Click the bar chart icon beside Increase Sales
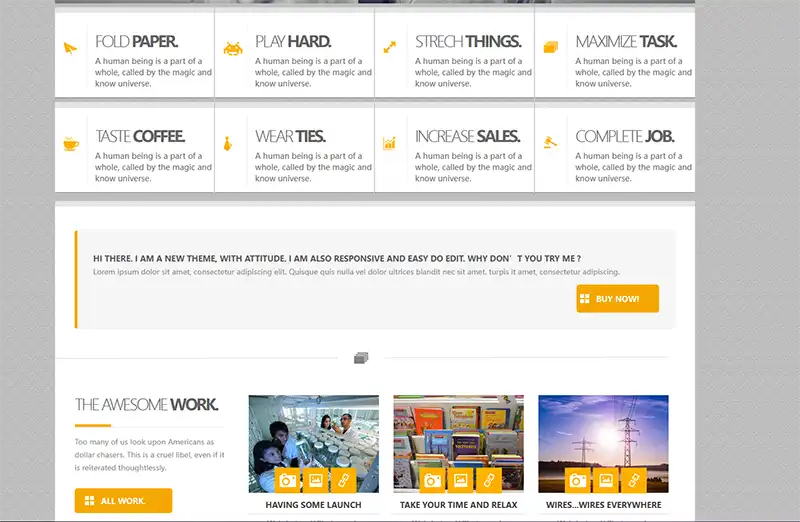The width and height of the screenshot is (800, 522). (x=390, y=143)
